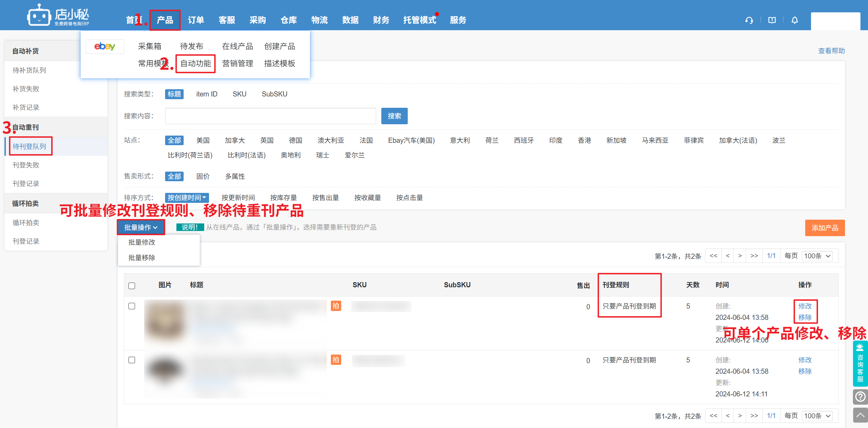Click the 搜索内容 input field
868x428 pixels.
pyautogui.click(x=270, y=116)
